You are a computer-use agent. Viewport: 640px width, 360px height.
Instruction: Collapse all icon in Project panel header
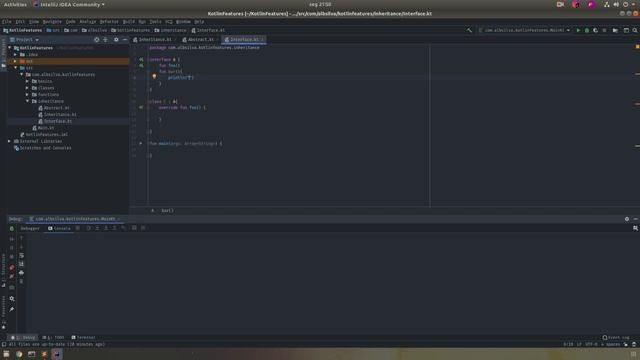point(106,40)
